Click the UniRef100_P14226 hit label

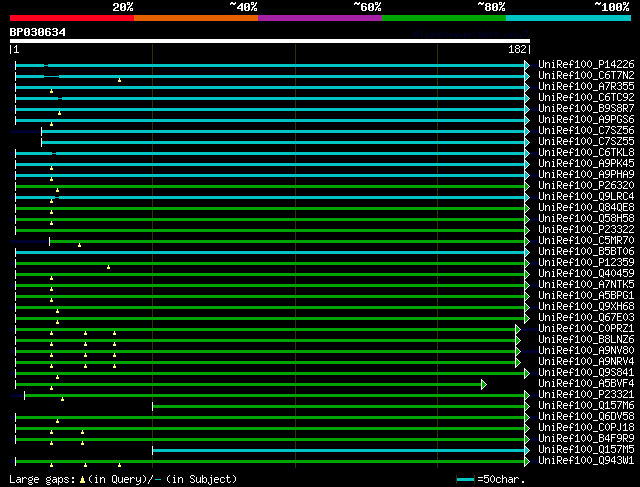pos(586,64)
